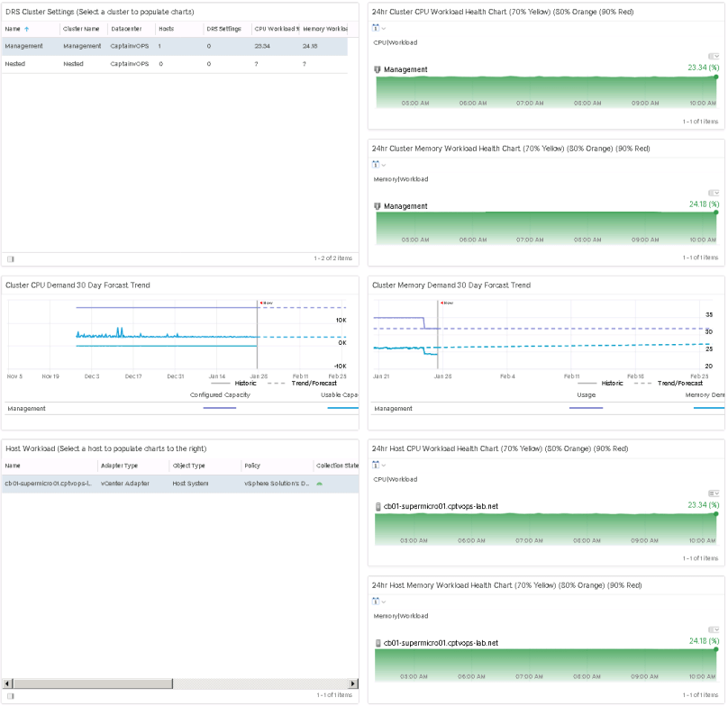Screen dimensions: 728x706
Task: Click the DRS Cluster Settings panel title
Action: pos(90,11)
